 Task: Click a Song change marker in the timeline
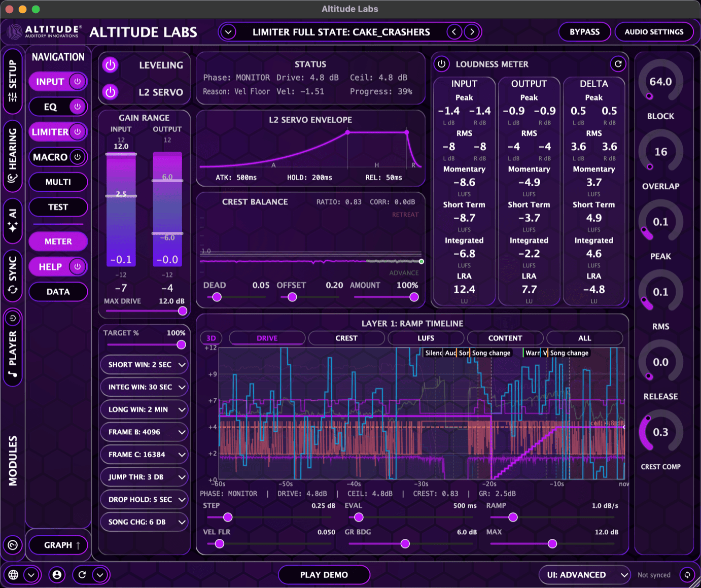[490, 353]
